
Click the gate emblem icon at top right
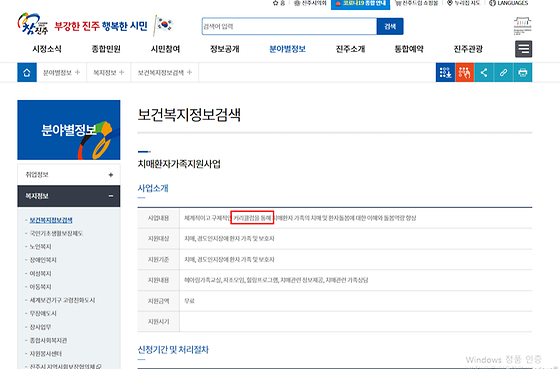pyautogui.click(x=522, y=26)
